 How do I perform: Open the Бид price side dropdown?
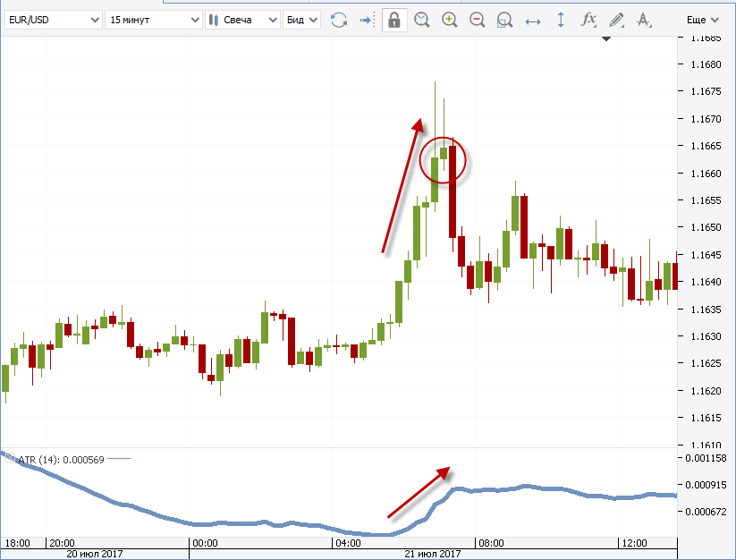tap(301, 20)
